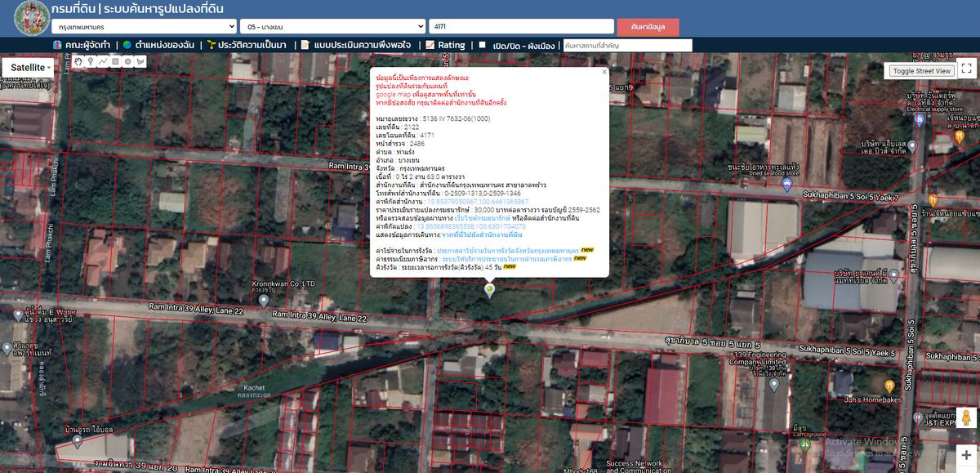
Task: Click the title text กรมที่ดิน
Action: pyautogui.click(x=73, y=10)
